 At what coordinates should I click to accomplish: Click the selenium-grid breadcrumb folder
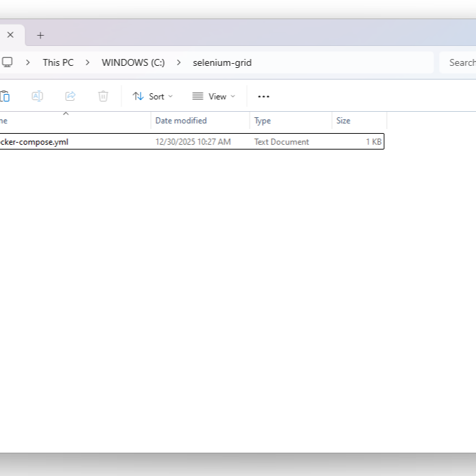[222, 62]
